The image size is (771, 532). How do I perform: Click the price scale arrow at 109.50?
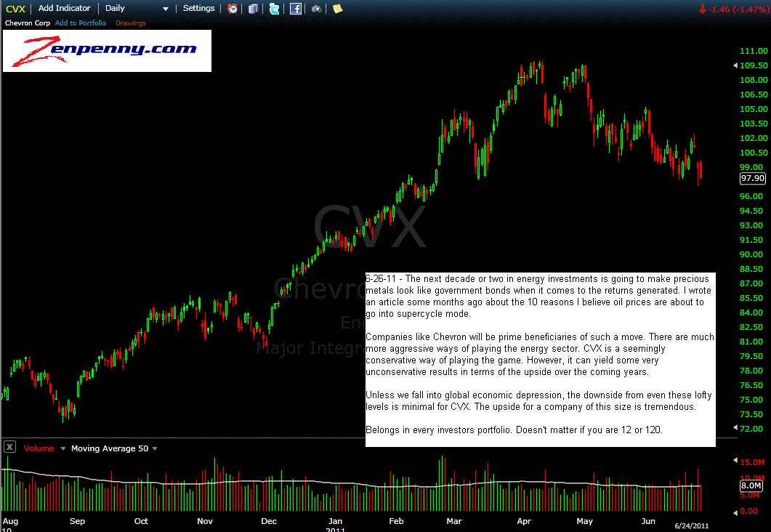(x=735, y=65)
